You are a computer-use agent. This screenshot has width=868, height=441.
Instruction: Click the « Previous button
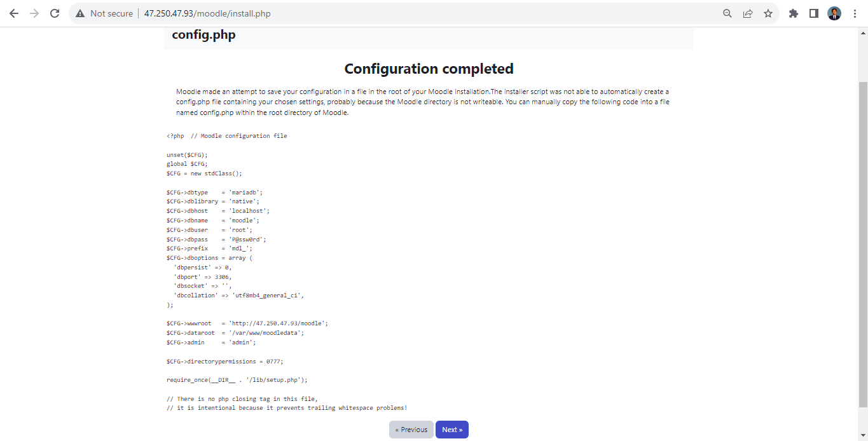(411, 430)
